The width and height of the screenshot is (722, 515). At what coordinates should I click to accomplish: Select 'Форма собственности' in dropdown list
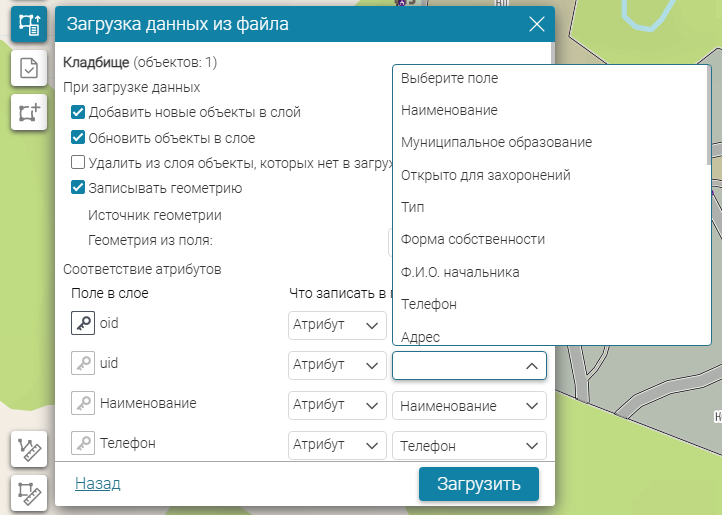[472, 239]
